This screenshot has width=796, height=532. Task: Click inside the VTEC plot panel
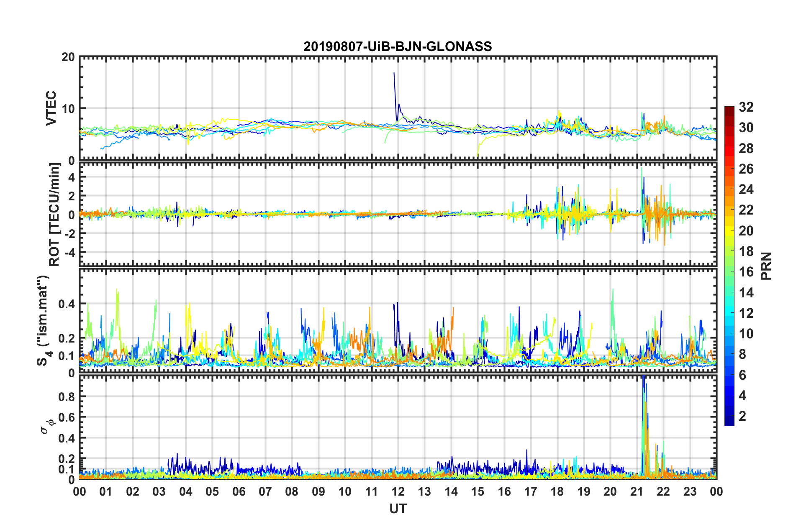click(x=398, y=108)
